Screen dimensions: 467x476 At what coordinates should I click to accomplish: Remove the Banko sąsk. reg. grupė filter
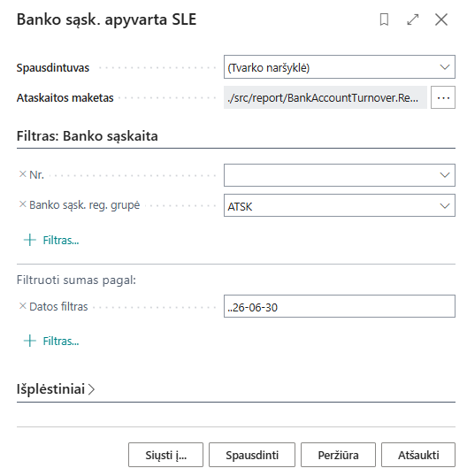[23, 204]
